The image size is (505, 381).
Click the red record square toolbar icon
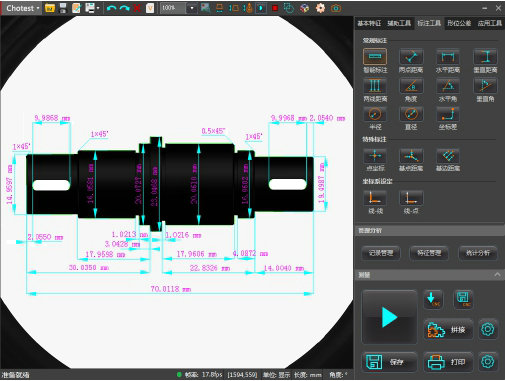click(275, 8)
